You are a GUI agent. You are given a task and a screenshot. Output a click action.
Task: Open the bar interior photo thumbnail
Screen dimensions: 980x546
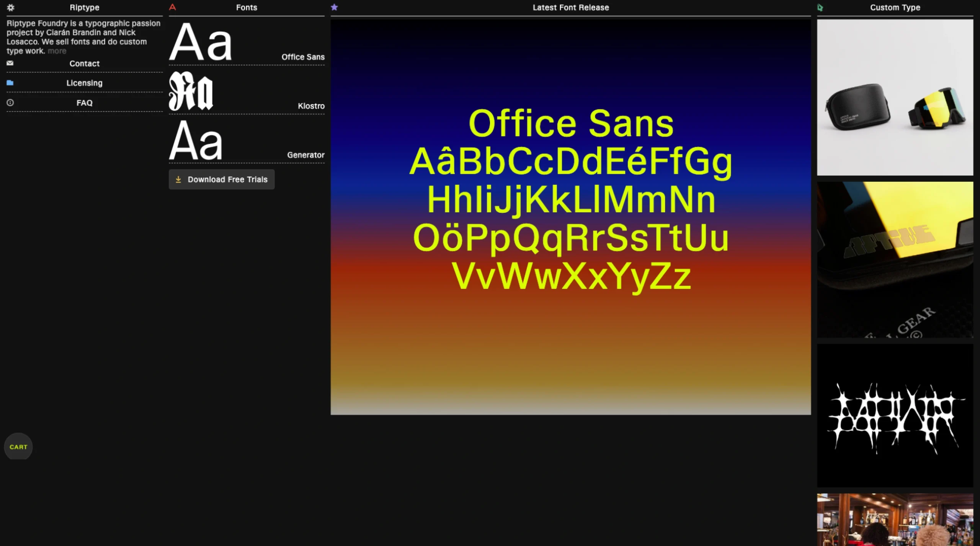click(x=895, y=520)
